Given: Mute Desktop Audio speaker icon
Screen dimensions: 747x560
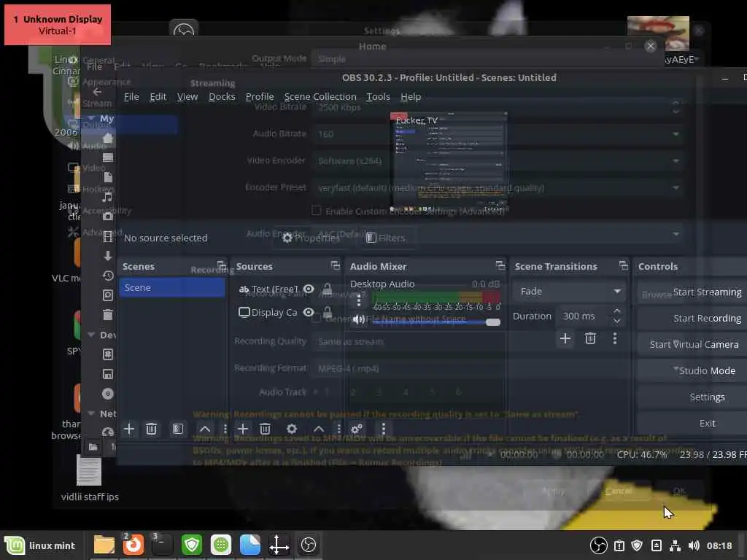Looking at the screenshot, I should coord(359,319).
